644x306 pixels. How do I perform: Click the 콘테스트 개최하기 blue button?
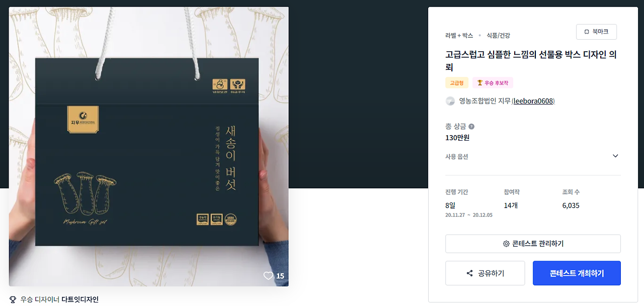[x=577, y=273]
